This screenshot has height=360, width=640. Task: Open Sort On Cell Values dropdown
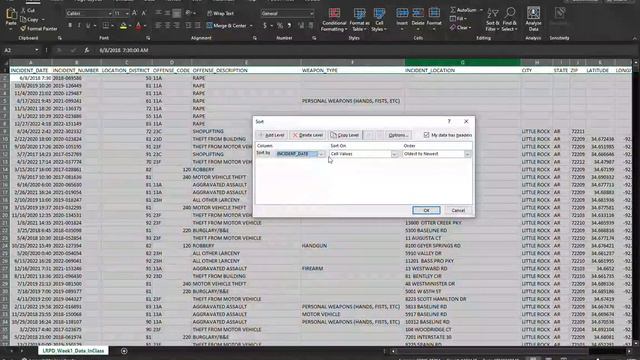click(x=394, y=154)
